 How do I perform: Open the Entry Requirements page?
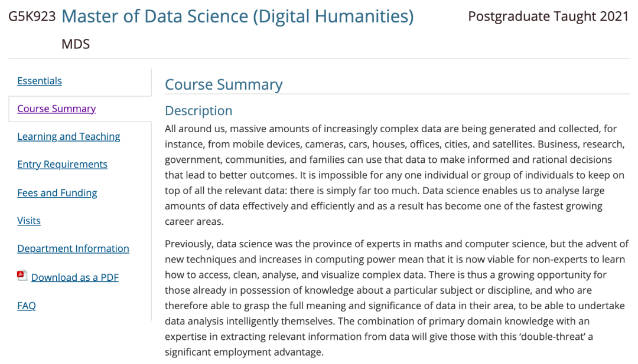point(62,164)
